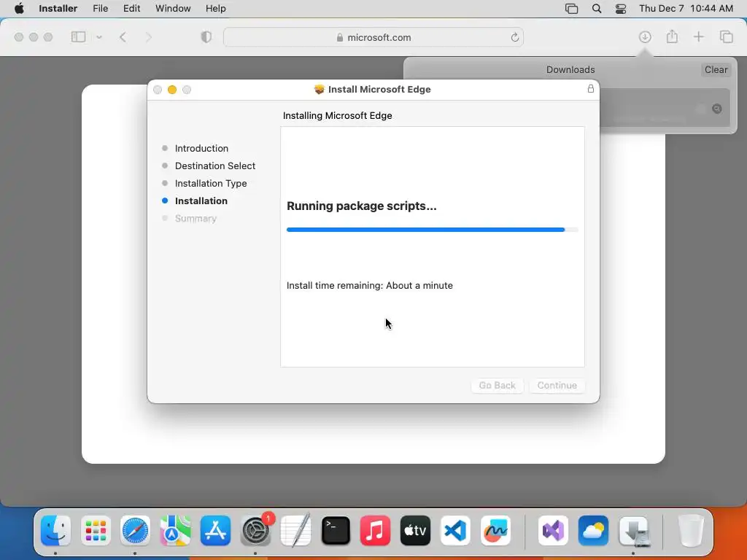
Task: Open Finder from the Dock
Action: [55, 531]
